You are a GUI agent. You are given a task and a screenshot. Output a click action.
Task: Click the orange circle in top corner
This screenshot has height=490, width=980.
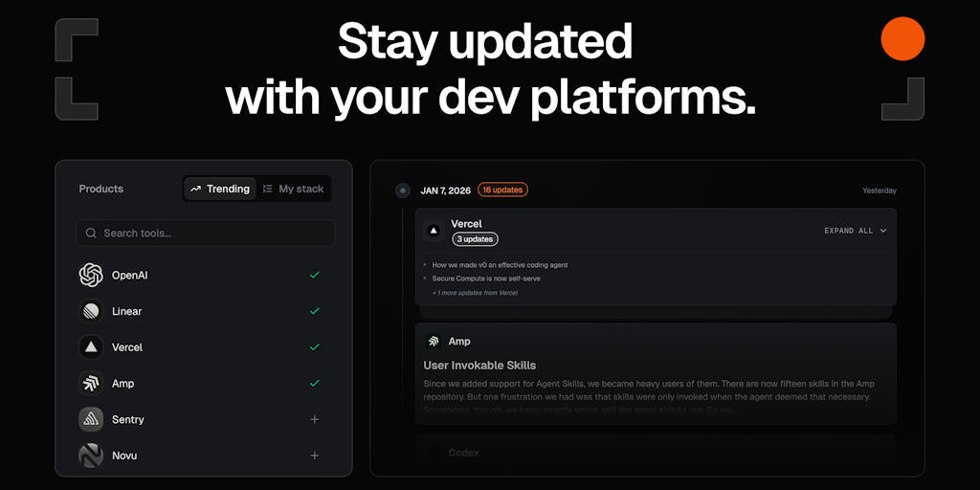[902, 38]
